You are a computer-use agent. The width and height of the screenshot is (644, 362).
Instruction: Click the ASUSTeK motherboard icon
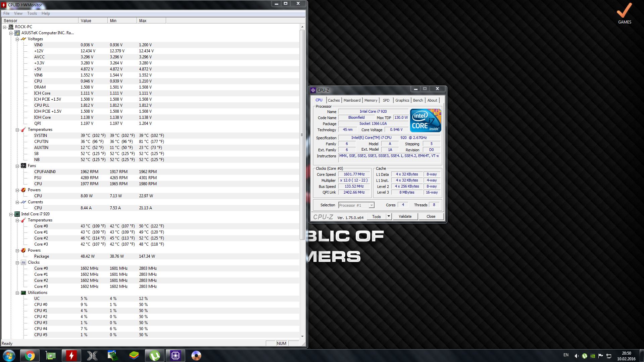(x=17, y=33)
